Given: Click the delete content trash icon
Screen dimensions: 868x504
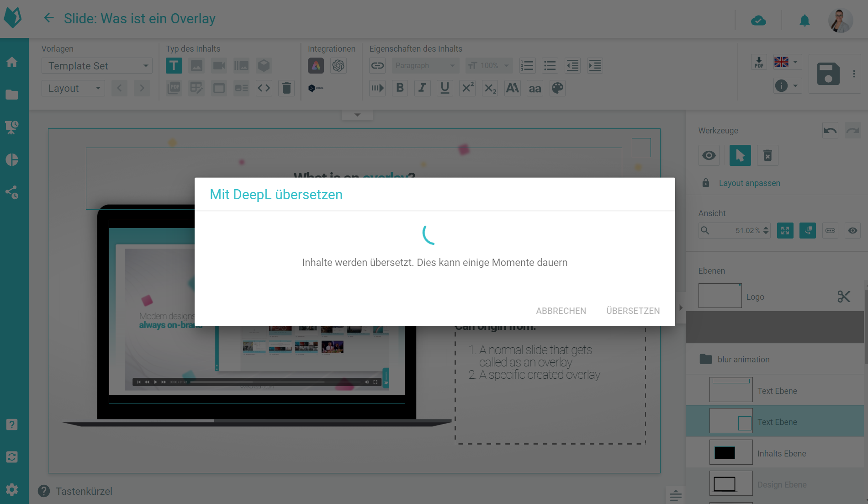Looking at the screenshot, I should (286, 88).
